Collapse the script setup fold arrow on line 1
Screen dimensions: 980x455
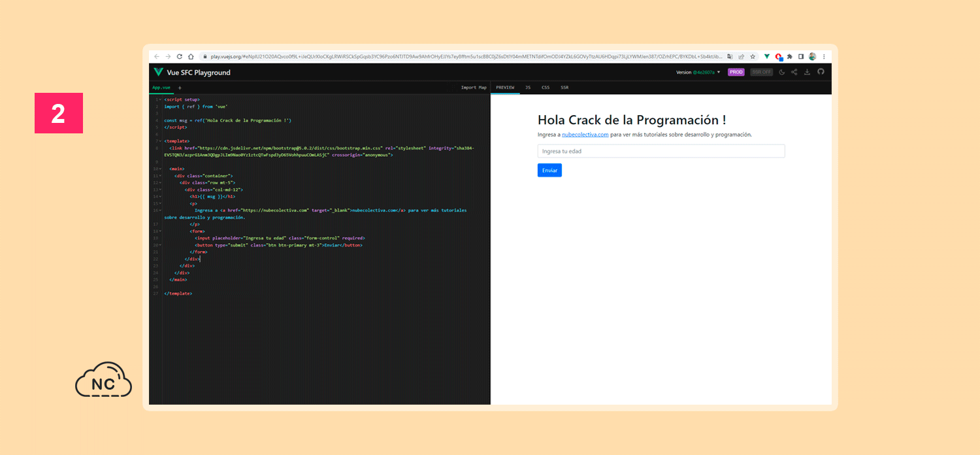coord(160,99)
